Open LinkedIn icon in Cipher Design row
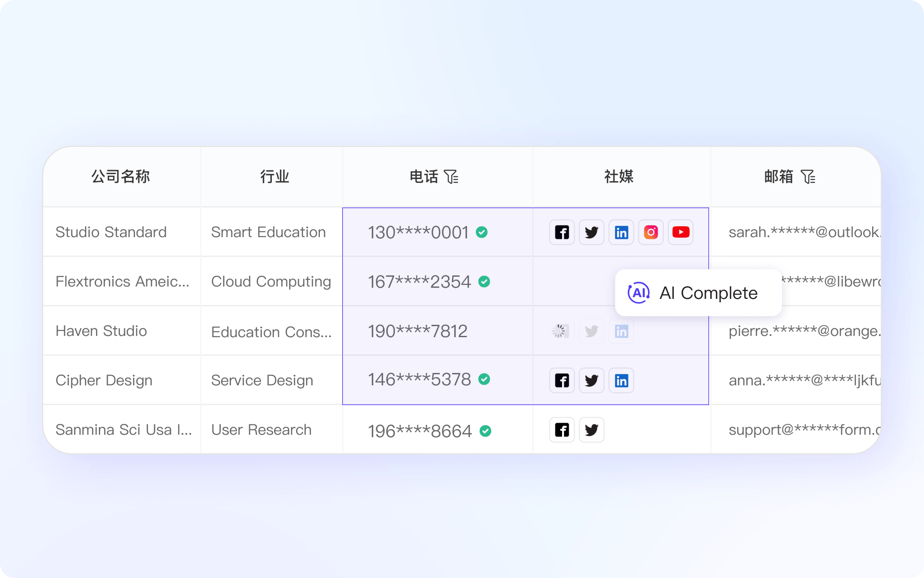Screen dimensions: 924x578 pos(621,380)
